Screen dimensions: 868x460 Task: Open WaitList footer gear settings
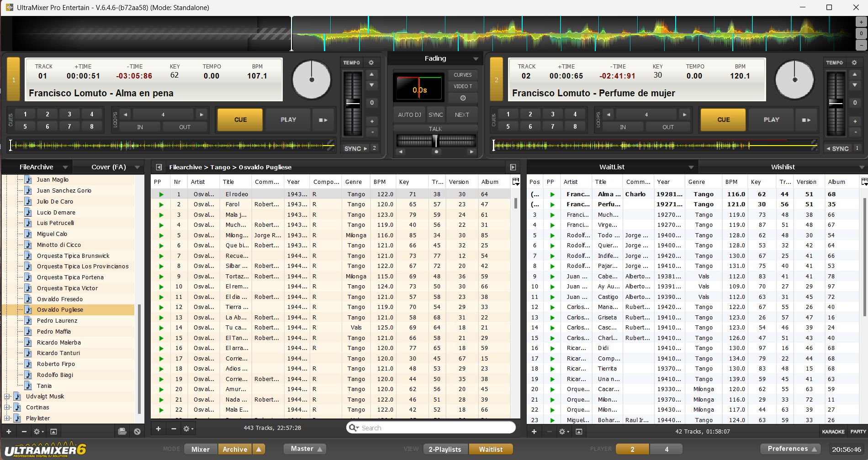pos(564,431)
